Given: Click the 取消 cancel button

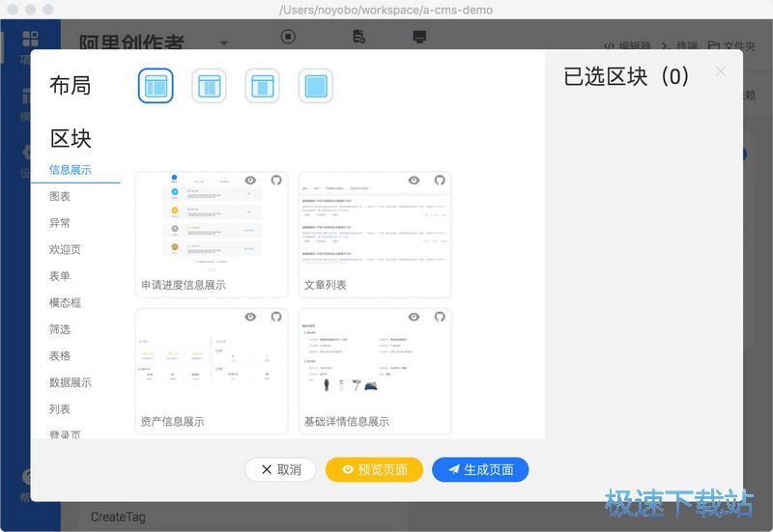Looking at the screenshot, I should point(280,469).
